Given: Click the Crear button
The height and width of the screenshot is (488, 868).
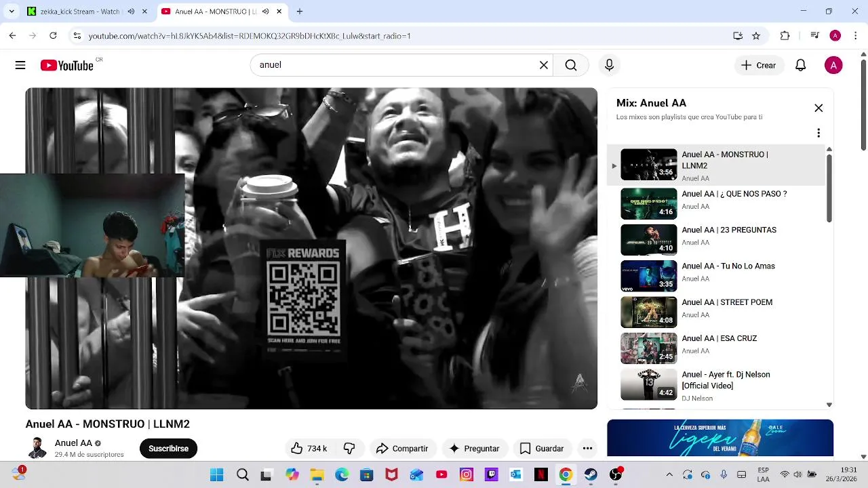Looking at the screenshot, I should click(x=759, y=65).
